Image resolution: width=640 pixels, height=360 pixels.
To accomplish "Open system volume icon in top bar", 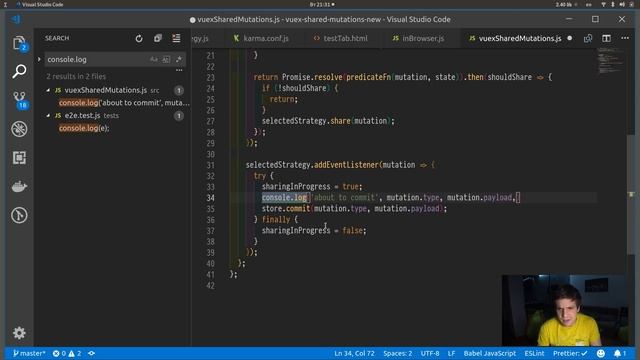I will [622, 4].
